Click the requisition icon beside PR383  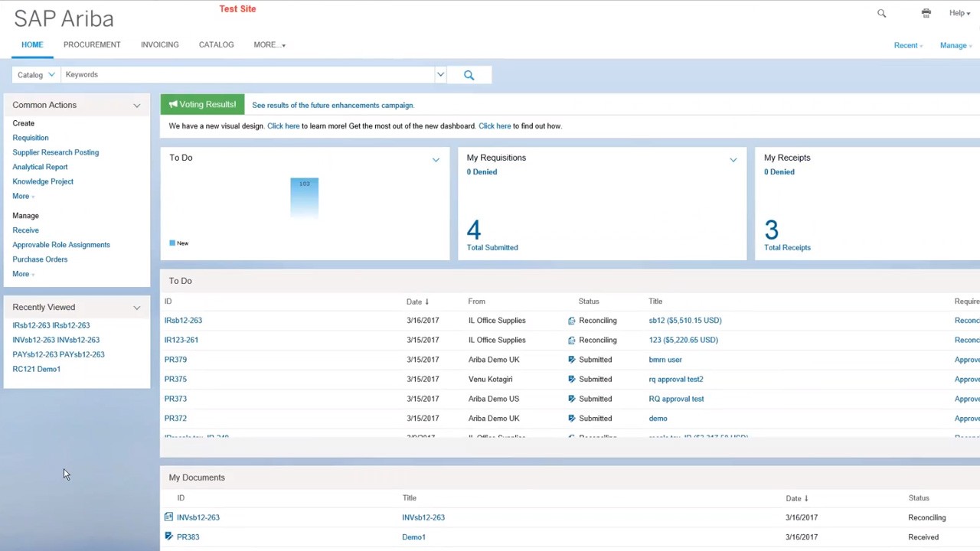pos(168,536)
